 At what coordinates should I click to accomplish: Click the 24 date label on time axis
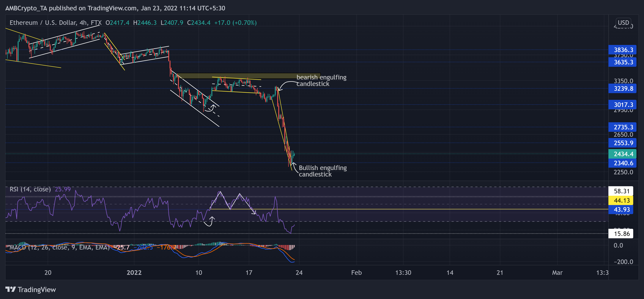pos(299,272)
